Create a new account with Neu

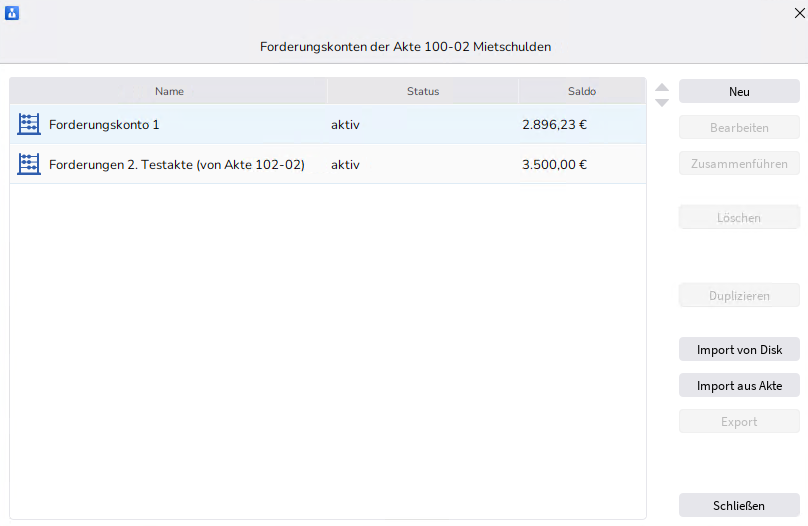pos(739,91)
